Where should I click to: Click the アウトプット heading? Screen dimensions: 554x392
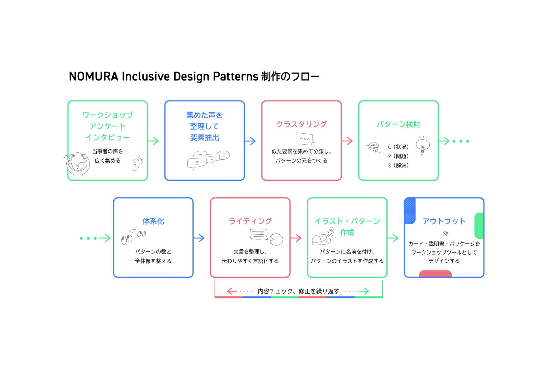tap(444, 221)
